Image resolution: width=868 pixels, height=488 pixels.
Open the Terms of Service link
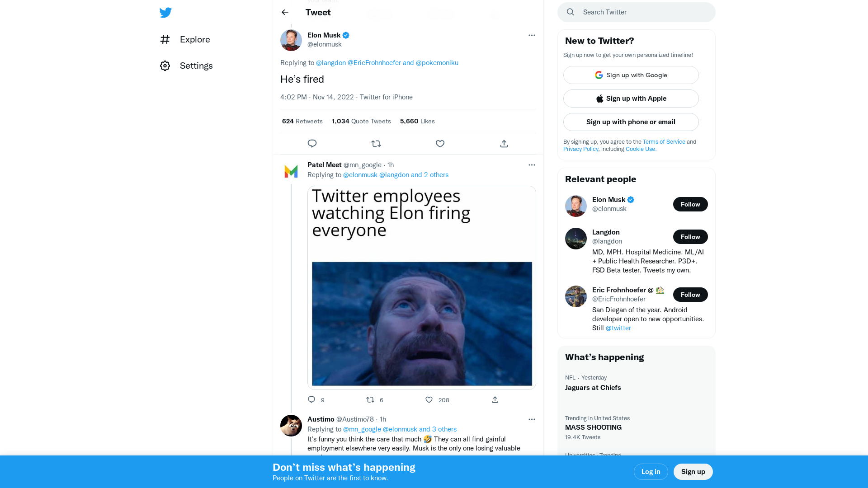click(664, 141)
